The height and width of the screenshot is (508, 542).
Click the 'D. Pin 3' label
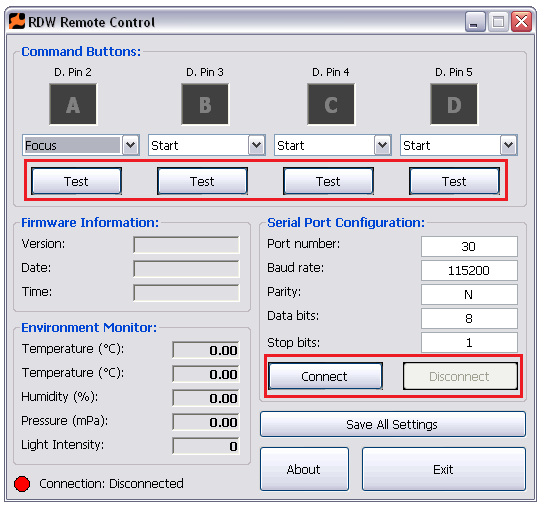(205, 72)
